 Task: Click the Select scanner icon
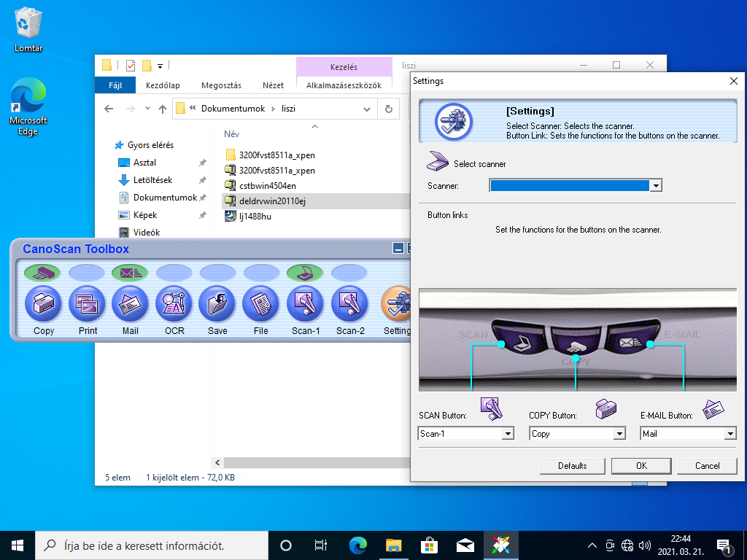coord(438,161)
